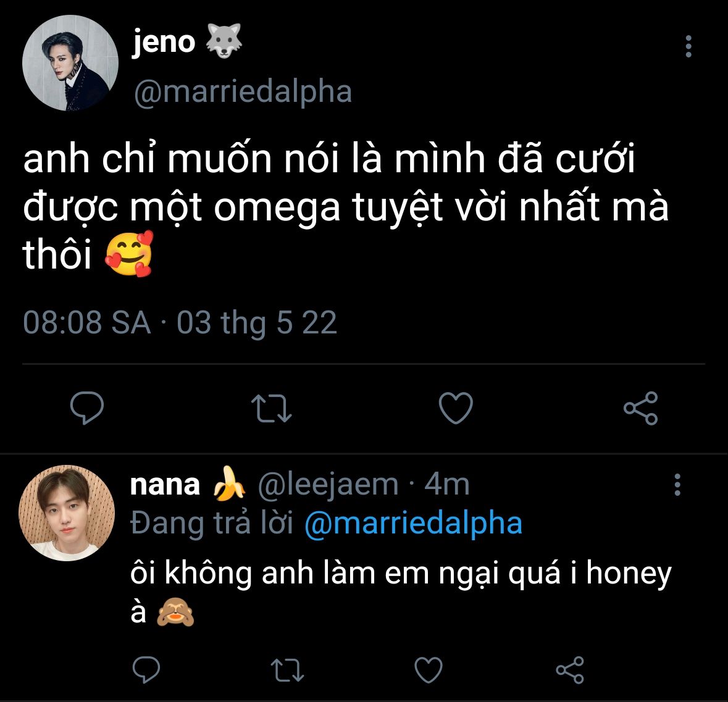Retweet nana's reply

coord(288,670)
